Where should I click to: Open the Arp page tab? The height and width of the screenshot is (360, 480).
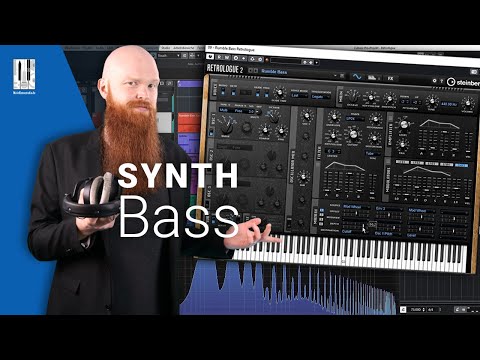click(x=373, y=78)
